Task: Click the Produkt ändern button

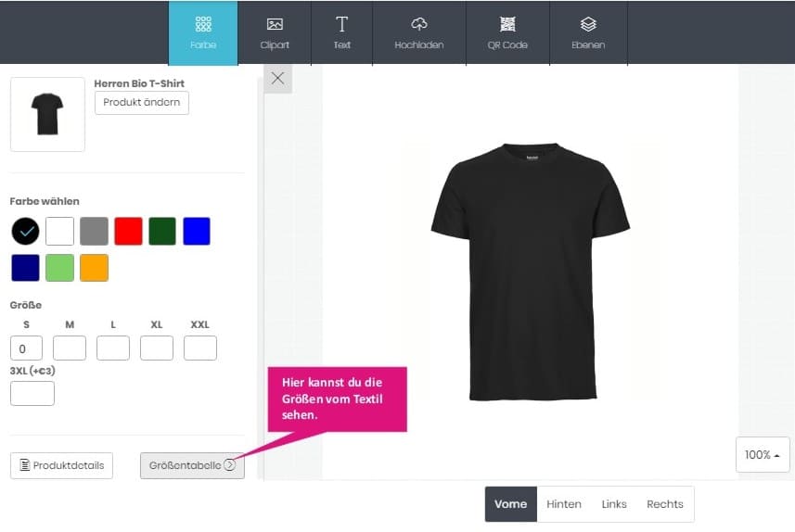Action: (x=142, y=103)
